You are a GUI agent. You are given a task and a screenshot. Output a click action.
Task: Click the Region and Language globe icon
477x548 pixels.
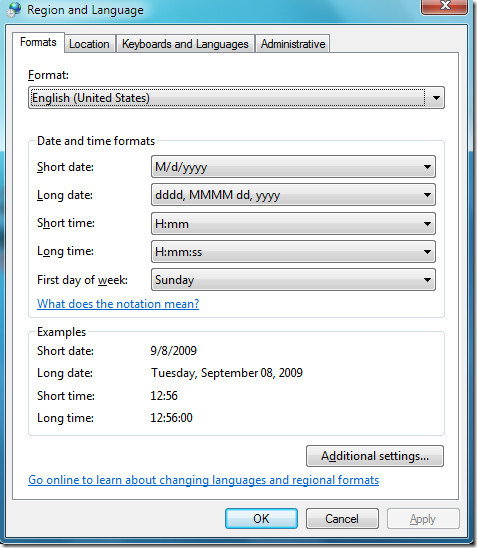point(14,9)
